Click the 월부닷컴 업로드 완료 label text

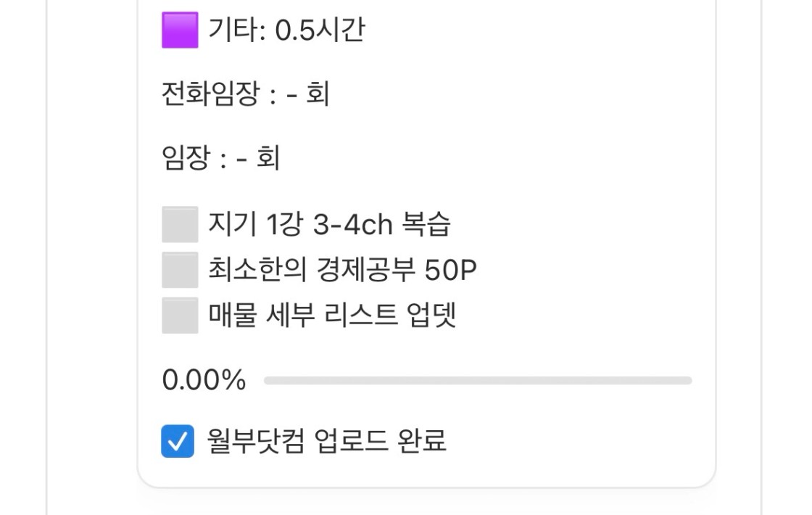coord(326,441)
